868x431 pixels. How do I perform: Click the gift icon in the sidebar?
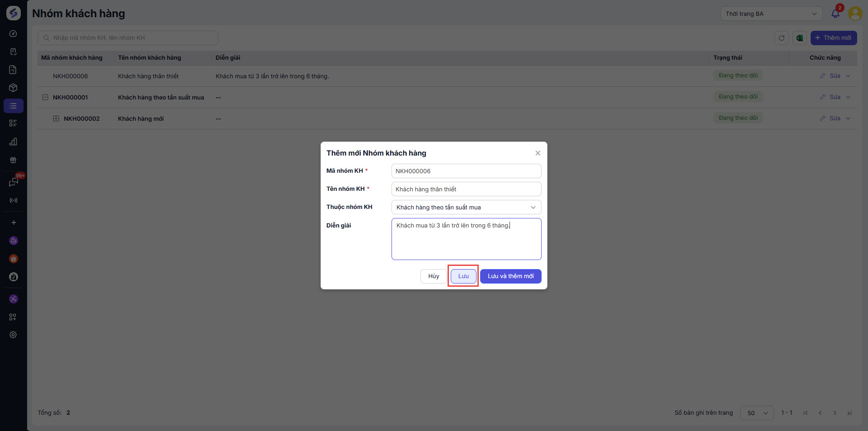(13, 160)
